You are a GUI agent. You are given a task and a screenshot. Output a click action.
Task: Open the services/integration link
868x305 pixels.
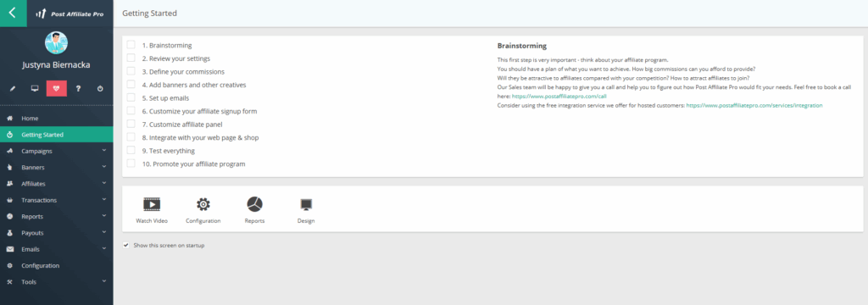[754, 105]
